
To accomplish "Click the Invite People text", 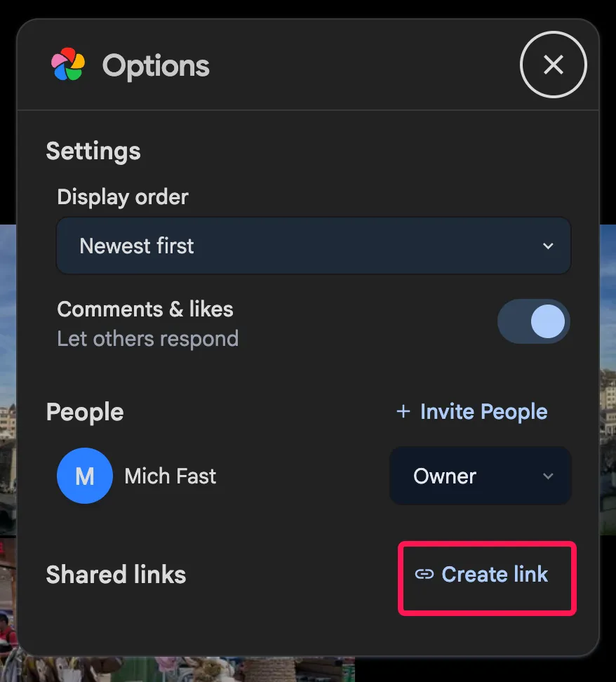I will pyautogui.click(x=483, y=412).
